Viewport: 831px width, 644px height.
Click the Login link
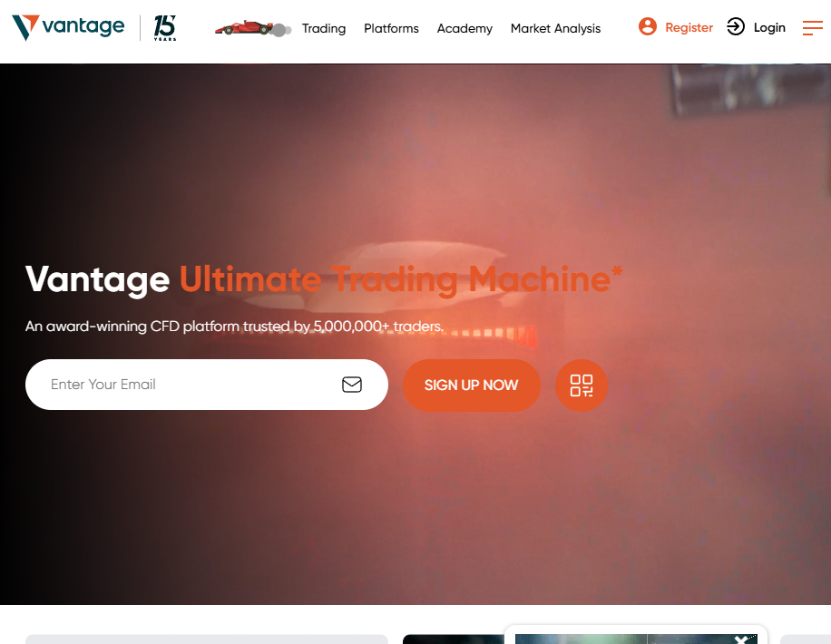click(x=769, y=27)
